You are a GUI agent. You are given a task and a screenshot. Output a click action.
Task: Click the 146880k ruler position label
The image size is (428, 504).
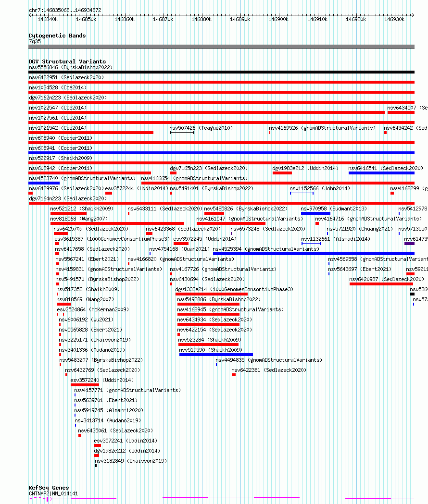[x=201, y=19]
